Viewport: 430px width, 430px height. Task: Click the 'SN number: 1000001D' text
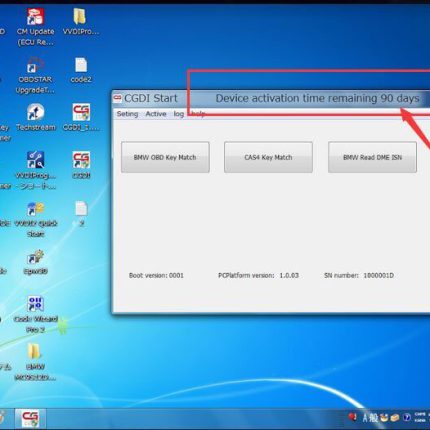click(x=359, y=275)
